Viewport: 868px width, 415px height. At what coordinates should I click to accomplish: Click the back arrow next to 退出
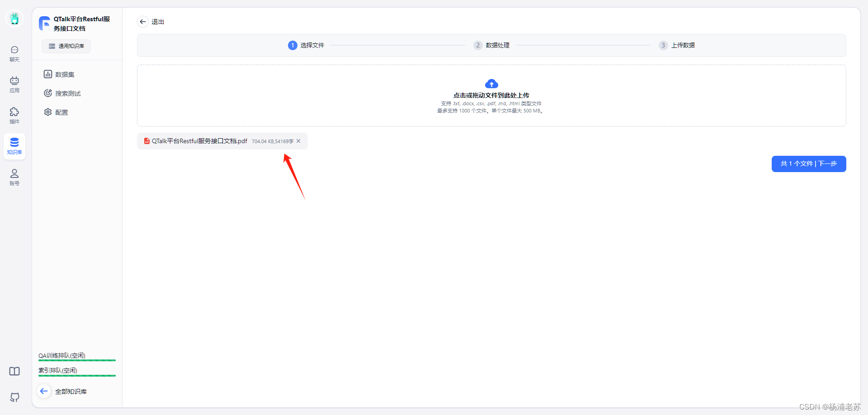tap(143, 22)
